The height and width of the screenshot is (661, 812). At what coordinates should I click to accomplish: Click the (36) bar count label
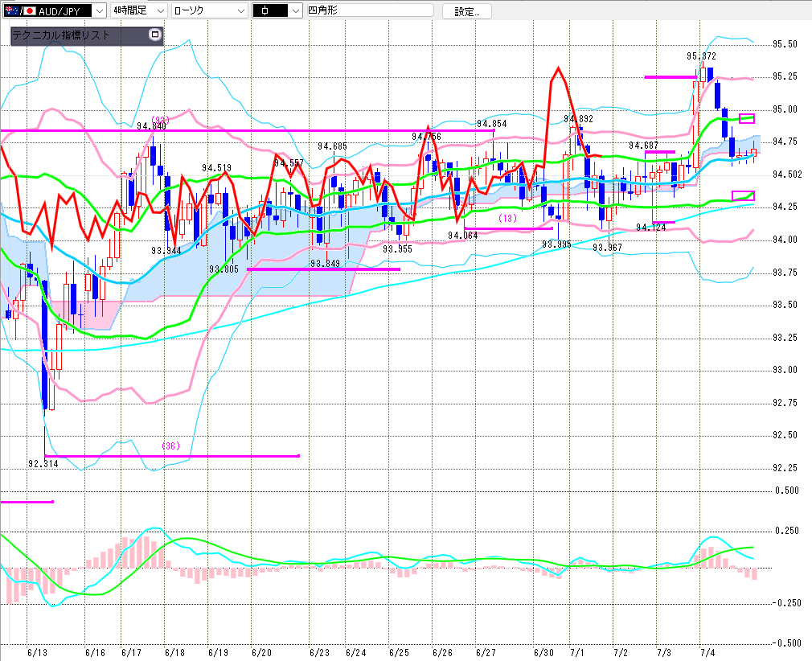click(170, 445)
